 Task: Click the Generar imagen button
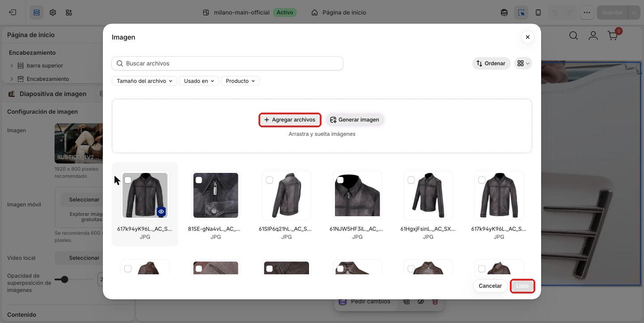point(355,120)
